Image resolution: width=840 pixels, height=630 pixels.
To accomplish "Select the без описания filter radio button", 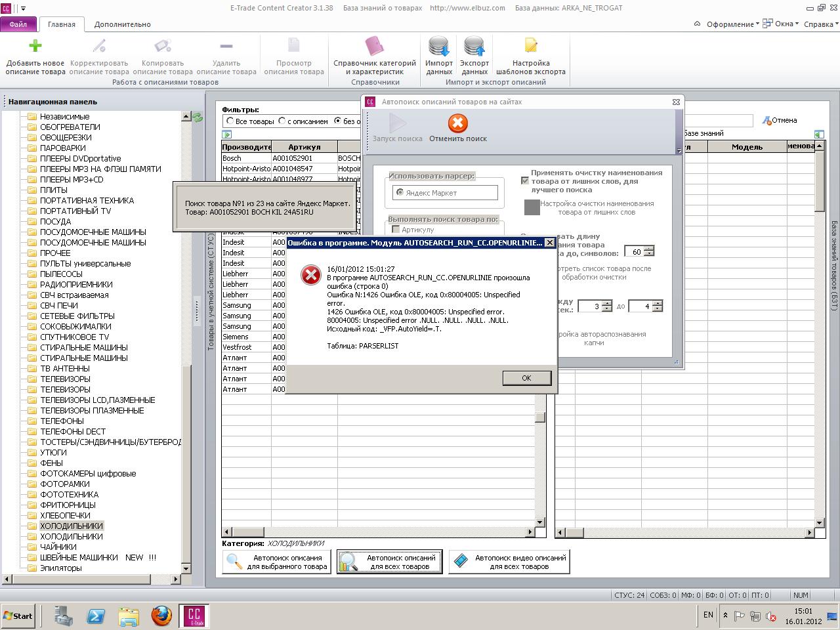I will [x=338, y=121].
